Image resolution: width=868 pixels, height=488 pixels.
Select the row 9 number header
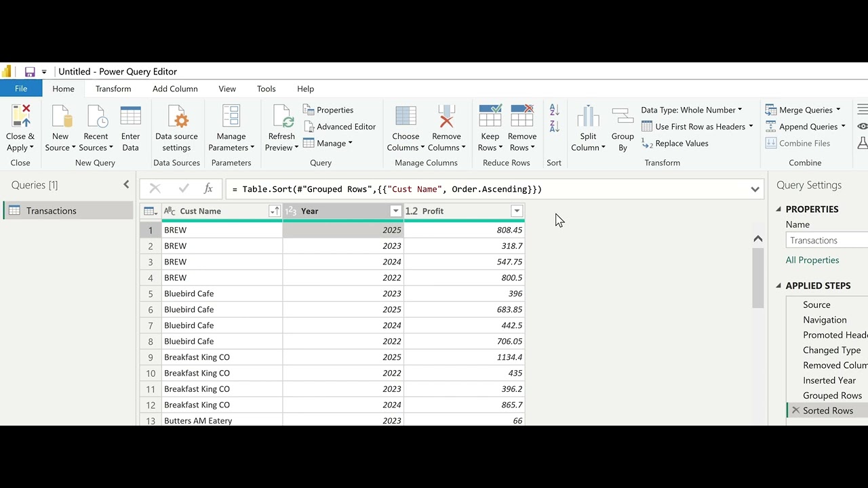[x=151, y=357]
